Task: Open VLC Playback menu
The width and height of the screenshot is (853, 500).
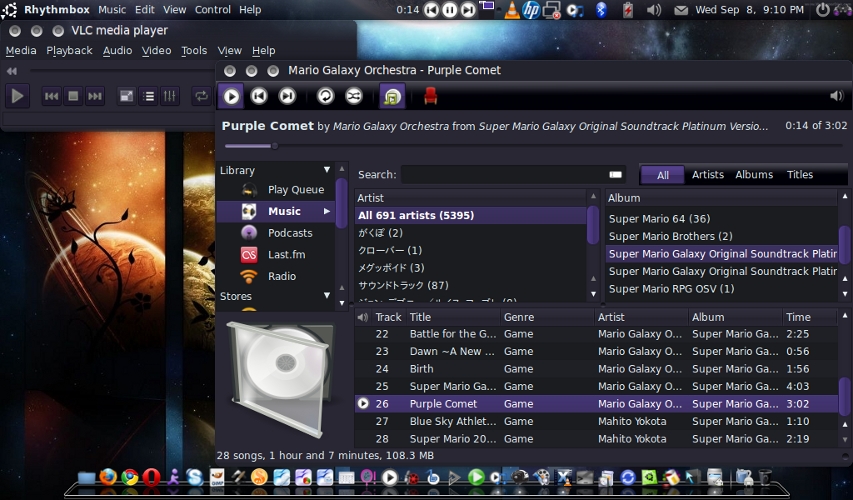Action: pyautogui.click(x=69, y=51)
